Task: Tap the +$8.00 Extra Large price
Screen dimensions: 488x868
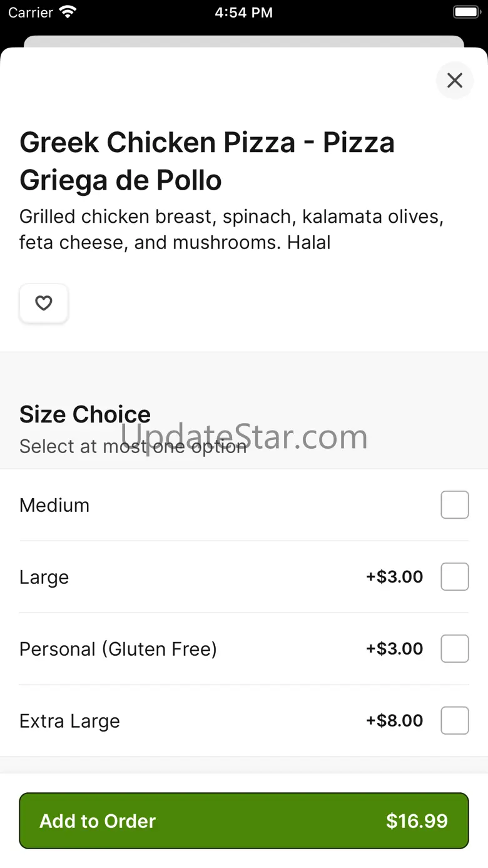Action: [x=395, y=721]
